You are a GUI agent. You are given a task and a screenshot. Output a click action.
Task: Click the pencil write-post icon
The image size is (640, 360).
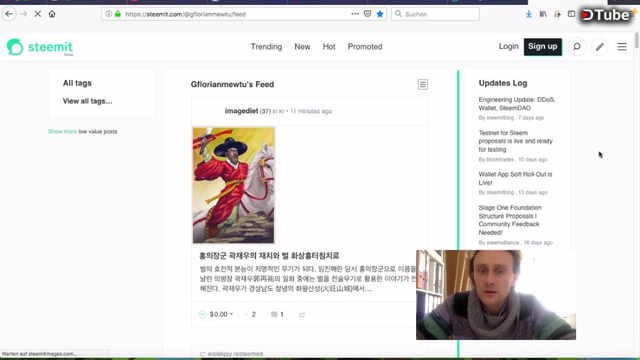coord(600,47)
